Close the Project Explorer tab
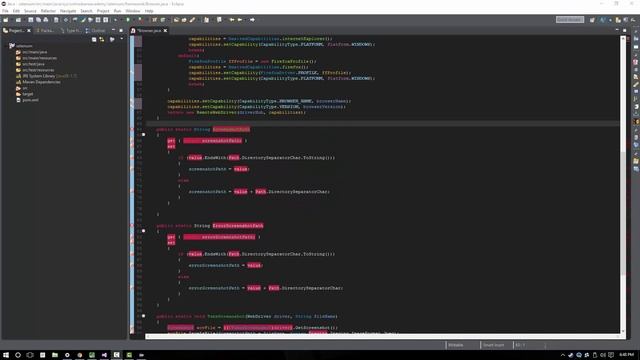Screen dimensions: 640x360 pyautogui.click(x=29, y=31)
